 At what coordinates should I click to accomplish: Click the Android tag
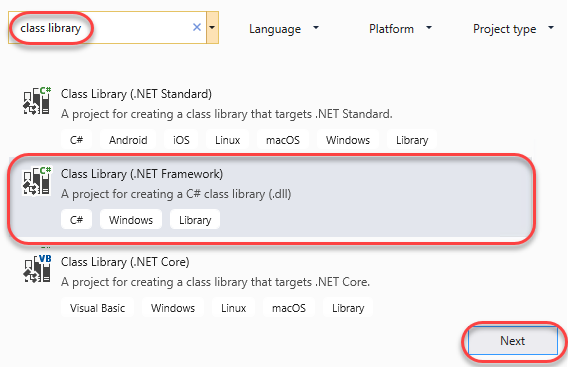(x=128, y=140)
